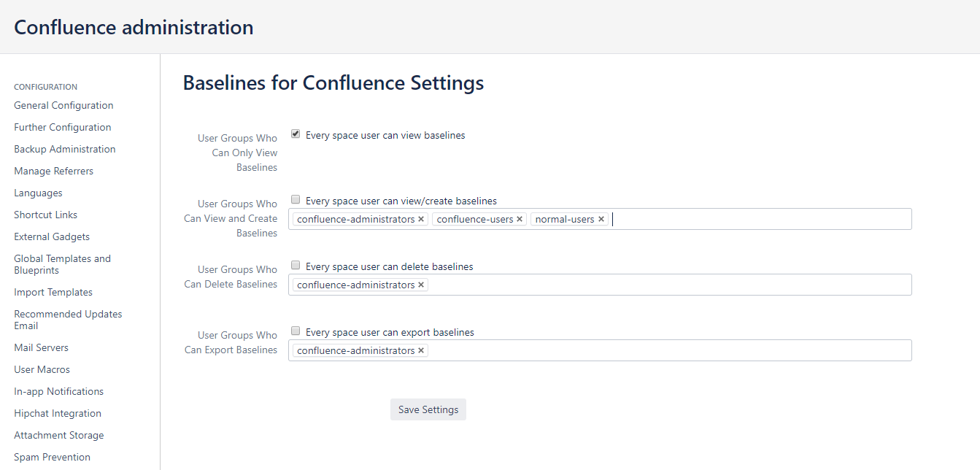Navigate to Hipchat Integration settings
This screenshot has width=980, height=470.
pos(57,413)
